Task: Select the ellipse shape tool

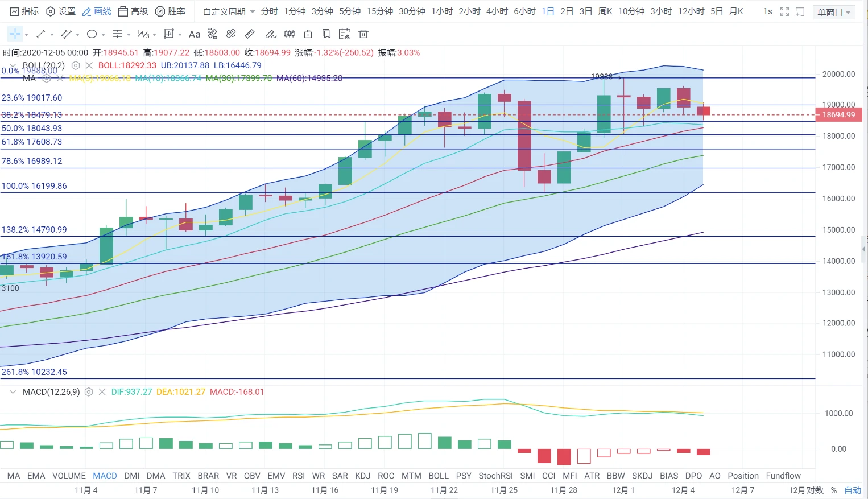Action: point(92,34)
